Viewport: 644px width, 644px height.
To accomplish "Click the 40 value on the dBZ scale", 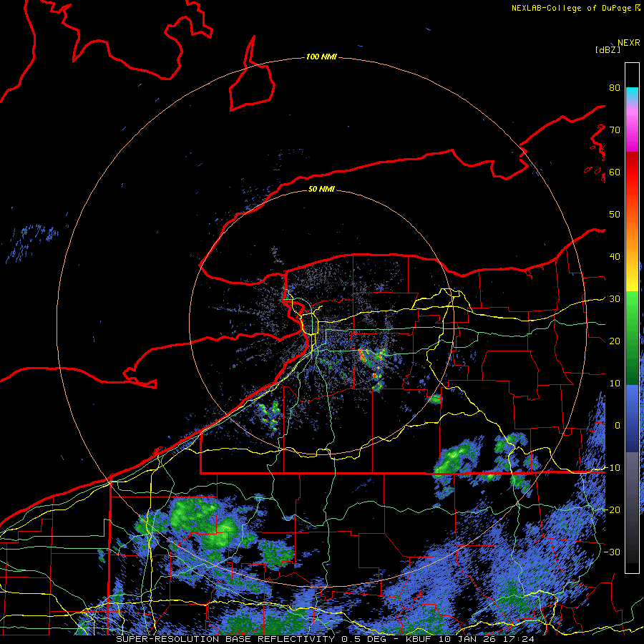I will point(615,257).
